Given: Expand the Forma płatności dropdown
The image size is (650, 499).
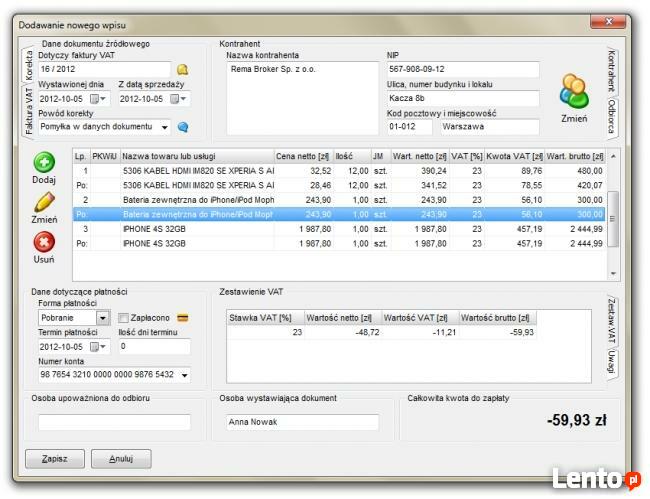Looking at the screenshot, I should pos(102,318).
